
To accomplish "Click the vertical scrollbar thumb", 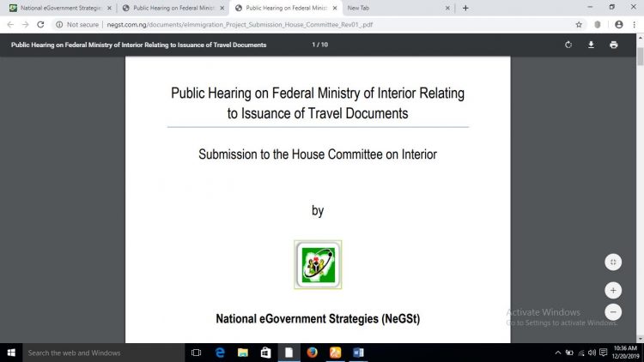I will click(640, 57).
